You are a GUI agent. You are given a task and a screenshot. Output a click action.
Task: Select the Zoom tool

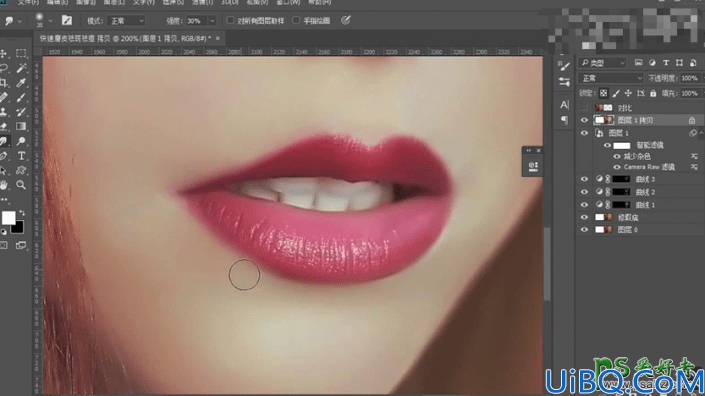tap(21, 185)
